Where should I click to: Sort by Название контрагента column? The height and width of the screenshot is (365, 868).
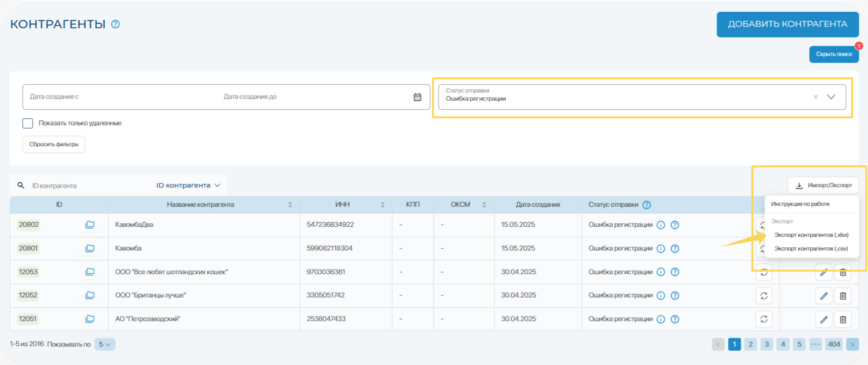pyautogui.click(x=290, y=205)
